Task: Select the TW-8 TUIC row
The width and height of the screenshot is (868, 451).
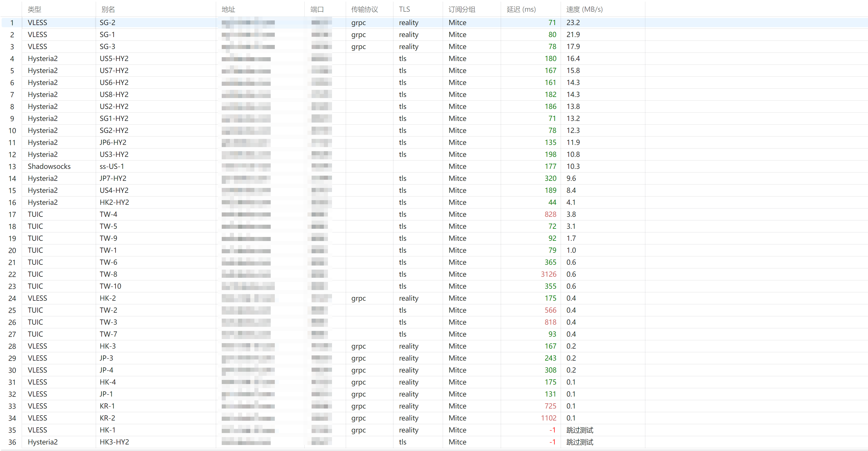Action: click(x=434, y=274)
